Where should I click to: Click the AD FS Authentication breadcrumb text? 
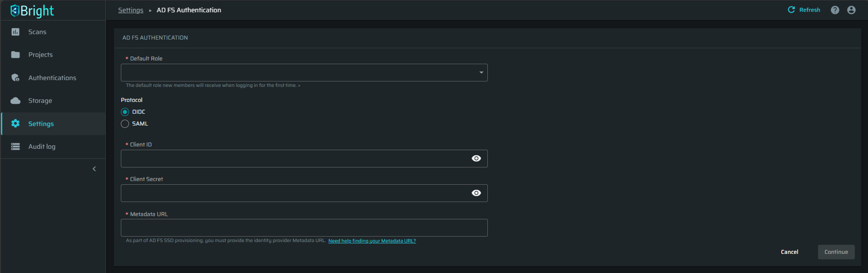pos(189,10)
